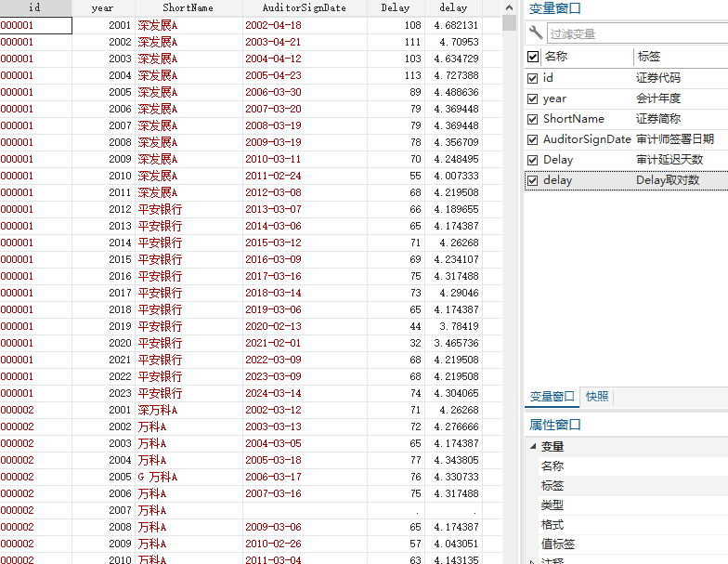Click the 名称 column header in variables list
The image size is (728, 564).
[555, 57]
